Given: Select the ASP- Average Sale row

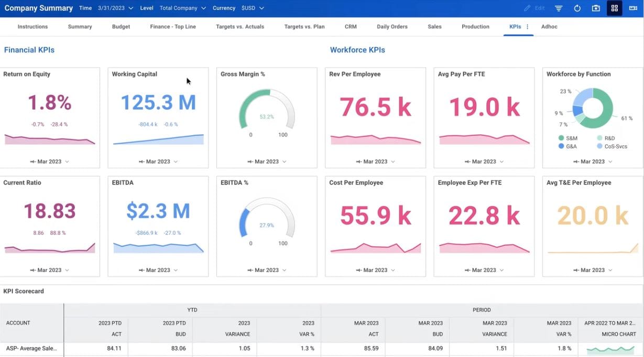Looking at the screenshot, I should coord(31,348).
